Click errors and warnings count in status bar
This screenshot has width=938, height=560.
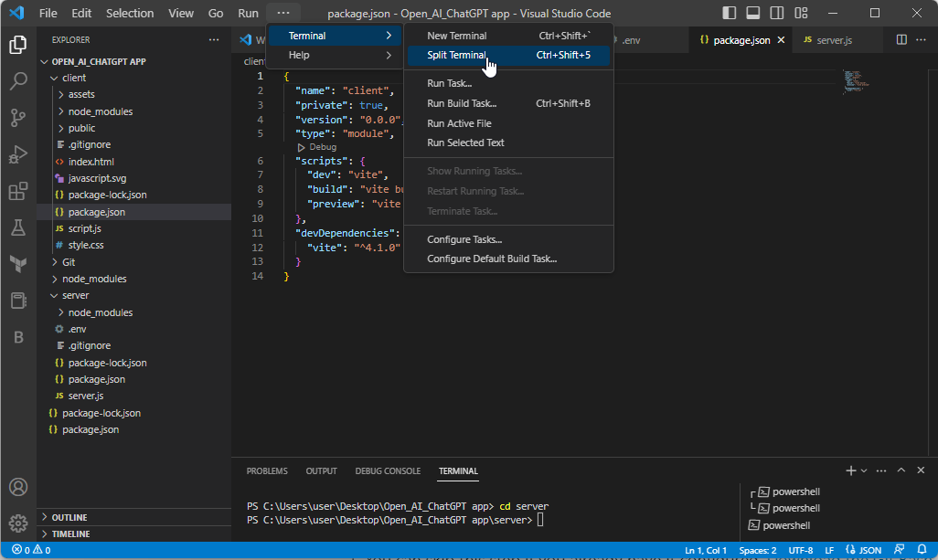tap(31, 550)
